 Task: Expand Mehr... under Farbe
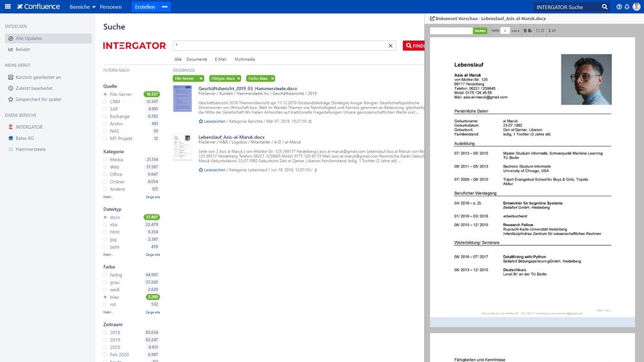point(108,312)
